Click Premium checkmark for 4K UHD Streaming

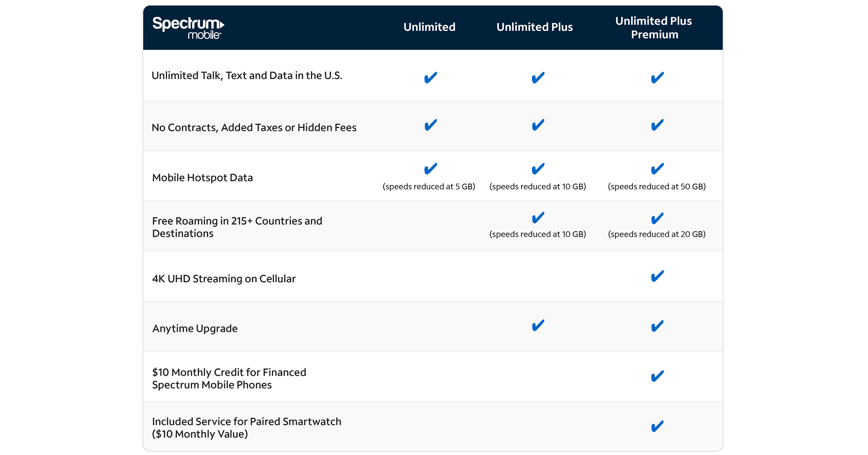click(x=657, y=276)
